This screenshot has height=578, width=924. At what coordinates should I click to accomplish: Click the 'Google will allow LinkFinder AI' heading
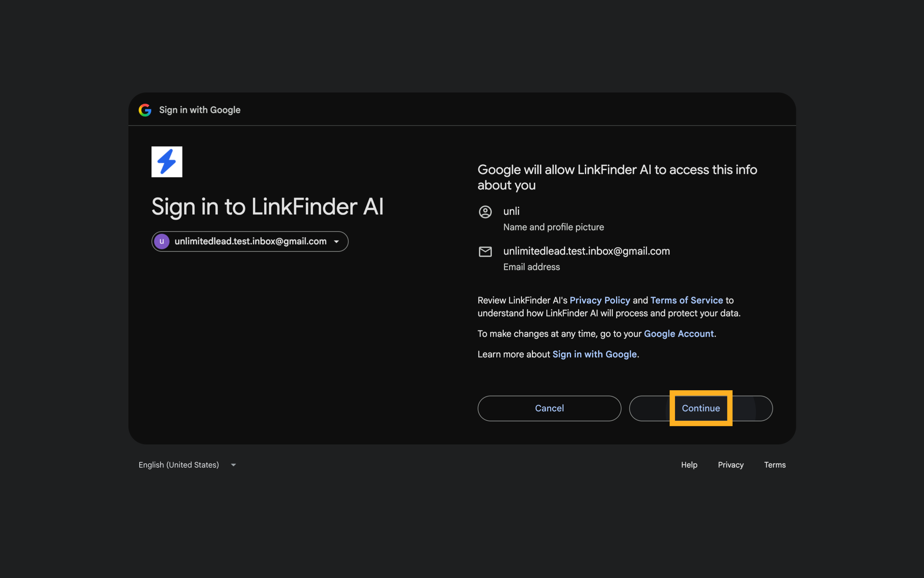[617, 177]
